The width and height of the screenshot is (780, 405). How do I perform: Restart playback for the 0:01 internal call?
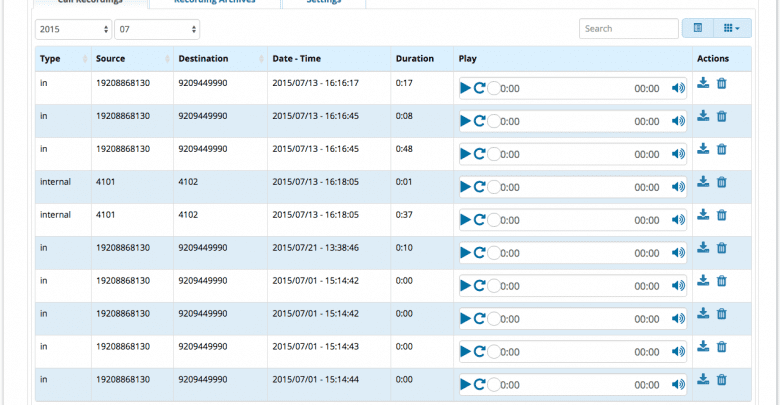tap(480, 187)
